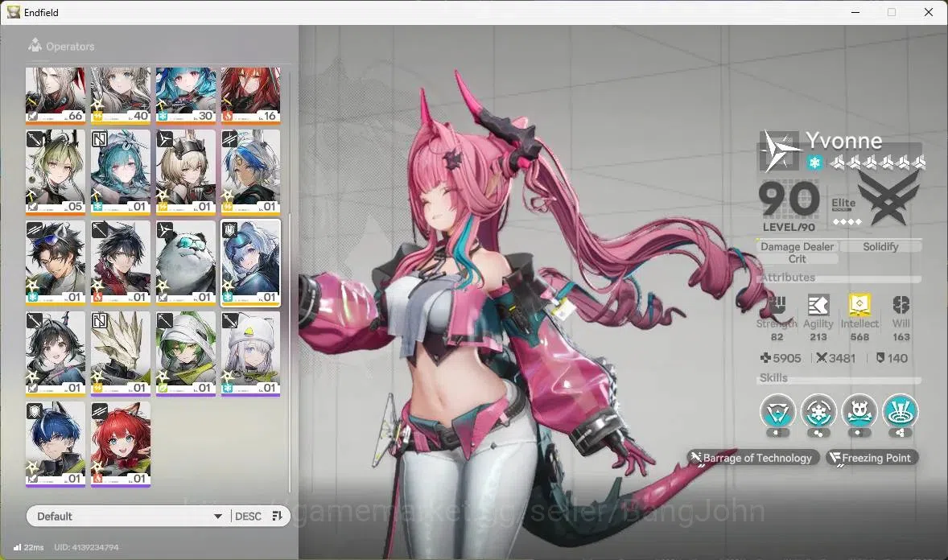Click the sort direction icon
Image resolution: width=948 pixels, height=560 pixels.
[x=278, y=516]
